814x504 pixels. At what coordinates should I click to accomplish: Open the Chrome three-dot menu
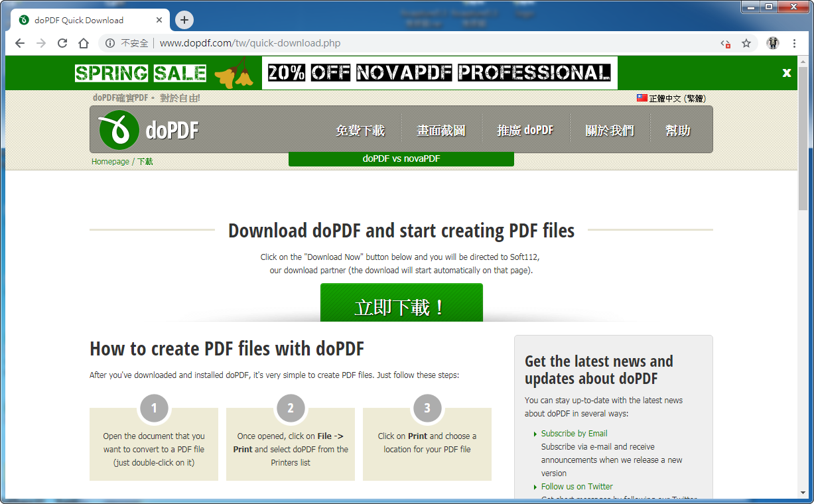click(795, 43)
